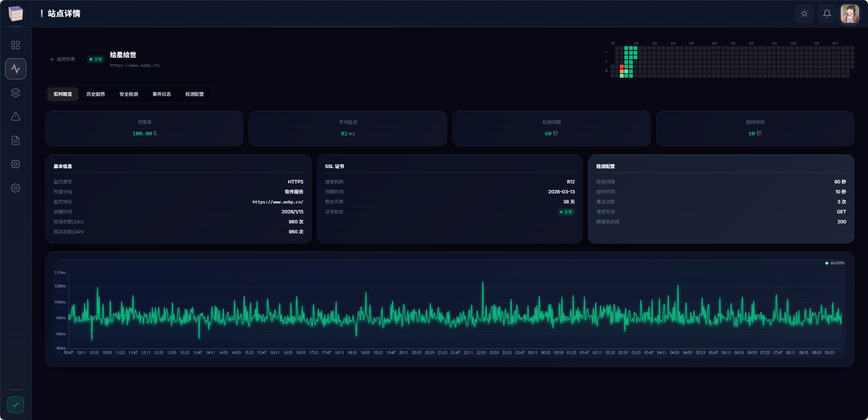The image size is (868, 420).
Task: Open the dashboard grid icon in sidebar
Action: (15, 45)
